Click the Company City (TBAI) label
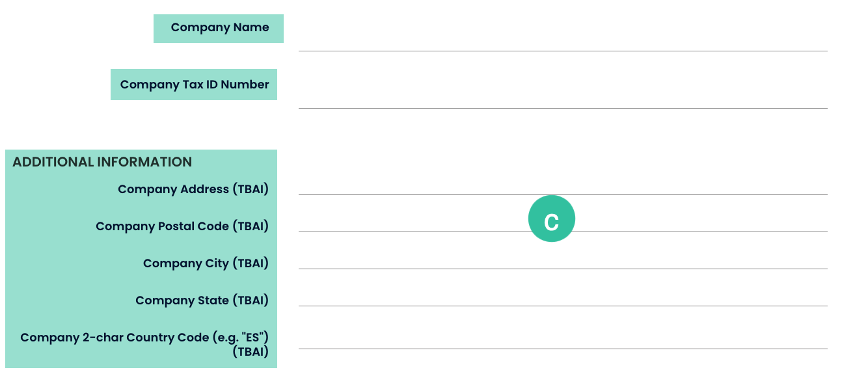This screenshot has width=868, height=385. pos(206,263)
